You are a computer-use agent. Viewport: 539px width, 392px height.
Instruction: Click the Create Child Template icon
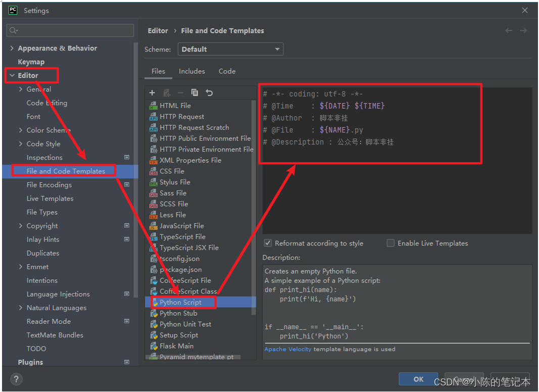pyautogui.click(x=167, y=93)
